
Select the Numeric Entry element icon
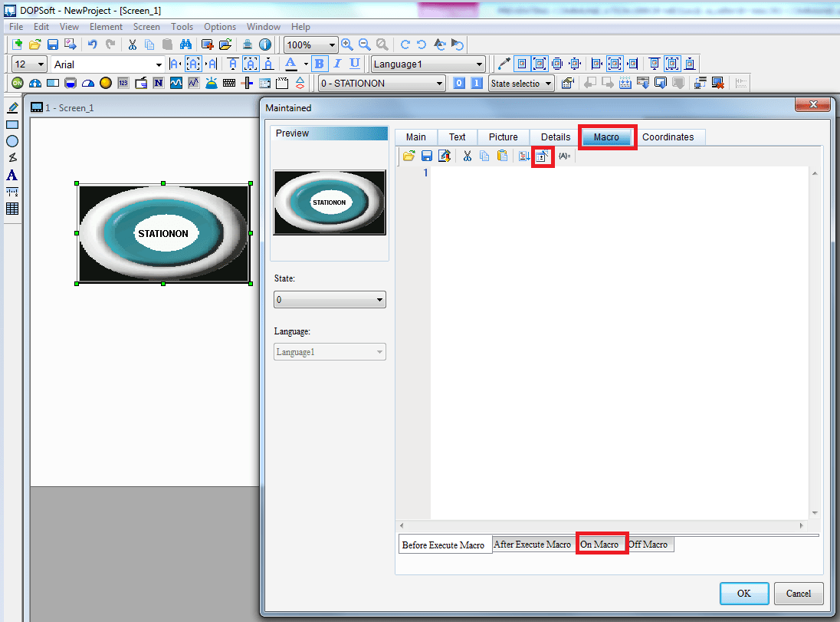point(123,82)
